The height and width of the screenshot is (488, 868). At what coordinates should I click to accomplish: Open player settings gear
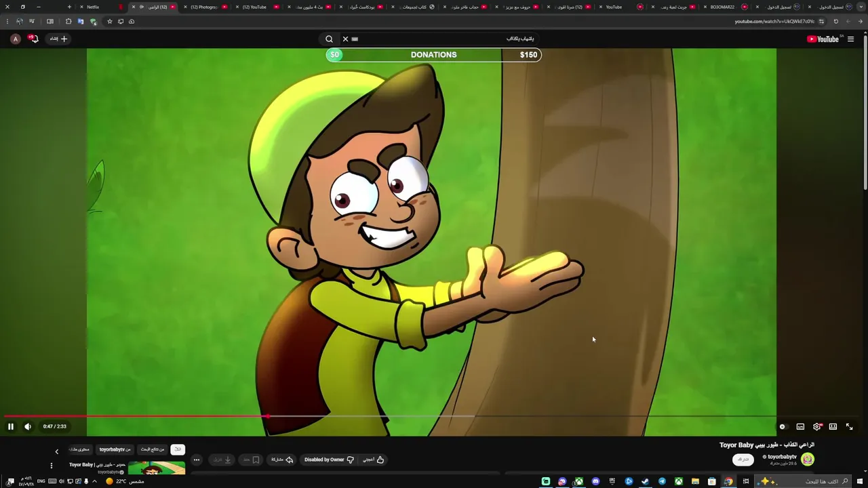pyautogui.click(x=816, y=426)
